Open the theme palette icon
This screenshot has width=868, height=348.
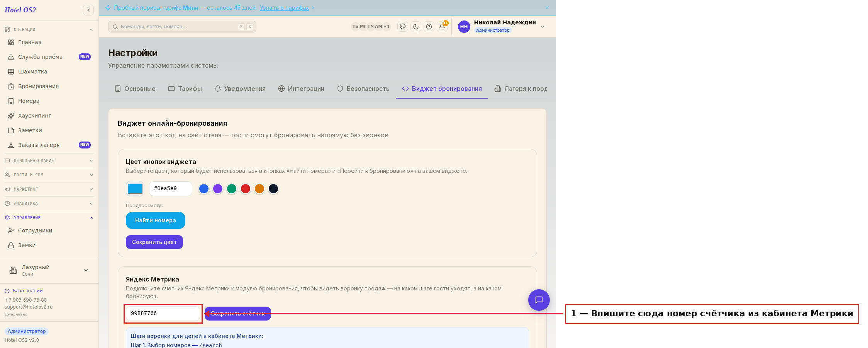403,27
